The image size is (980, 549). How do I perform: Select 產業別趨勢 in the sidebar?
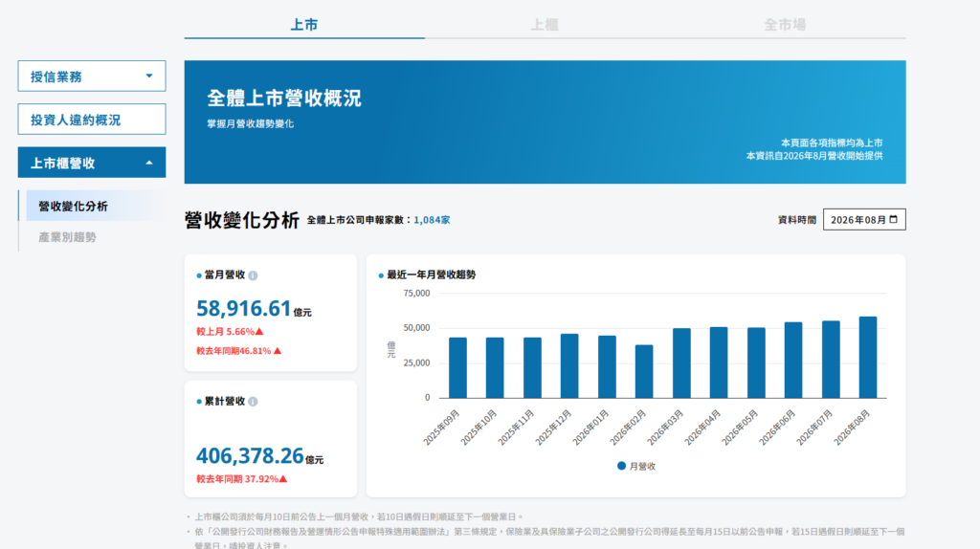pyautogui.click(x=68, y=237)
